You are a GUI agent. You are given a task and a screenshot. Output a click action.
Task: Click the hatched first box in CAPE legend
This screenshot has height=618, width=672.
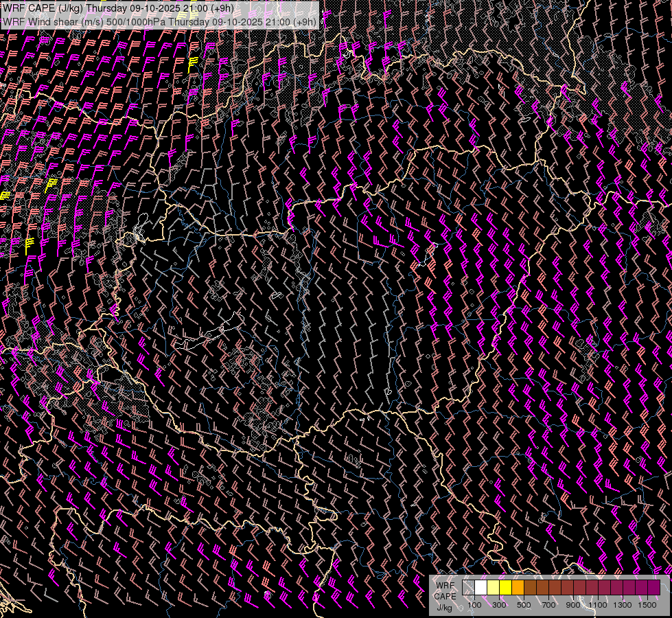tap(468, 588)
